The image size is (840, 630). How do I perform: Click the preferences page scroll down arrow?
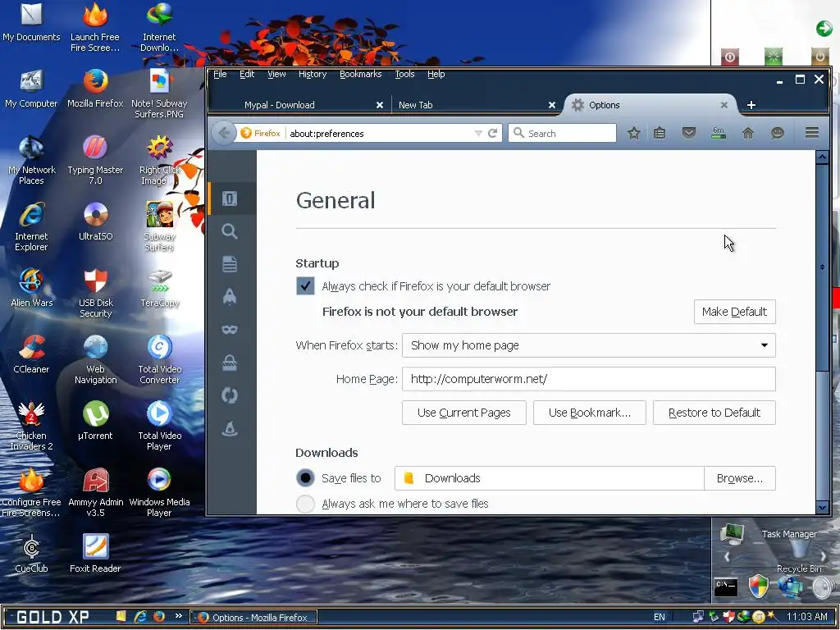[x=822, y=507]
